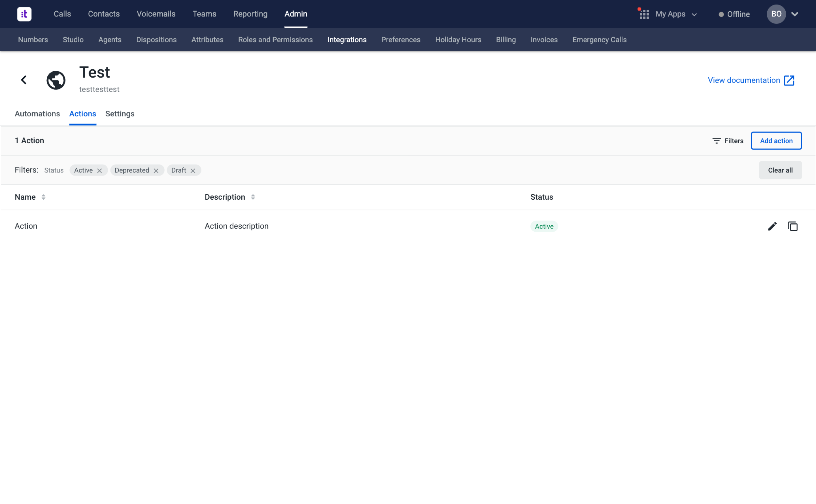The height and width of the screenshot is (504, 816).
Task: Expand the user profile chevron menu
Action: click(x=795, y=14)
